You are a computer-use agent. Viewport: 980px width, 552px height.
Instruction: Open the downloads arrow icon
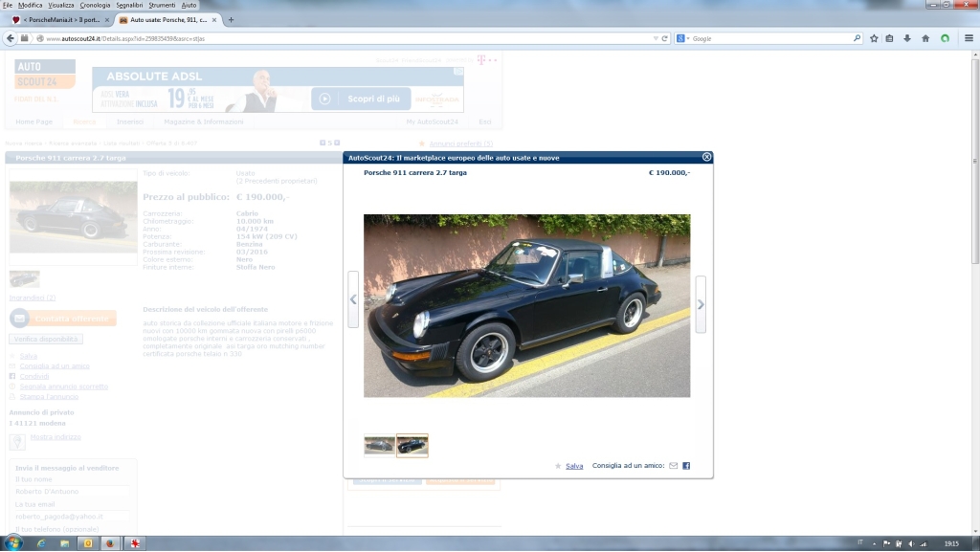pos(907,38)
